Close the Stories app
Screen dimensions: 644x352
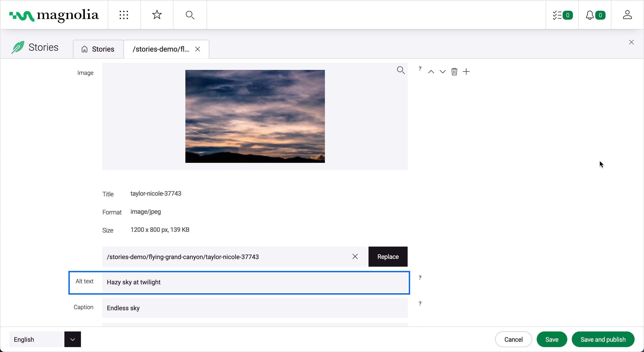point(631,42)
